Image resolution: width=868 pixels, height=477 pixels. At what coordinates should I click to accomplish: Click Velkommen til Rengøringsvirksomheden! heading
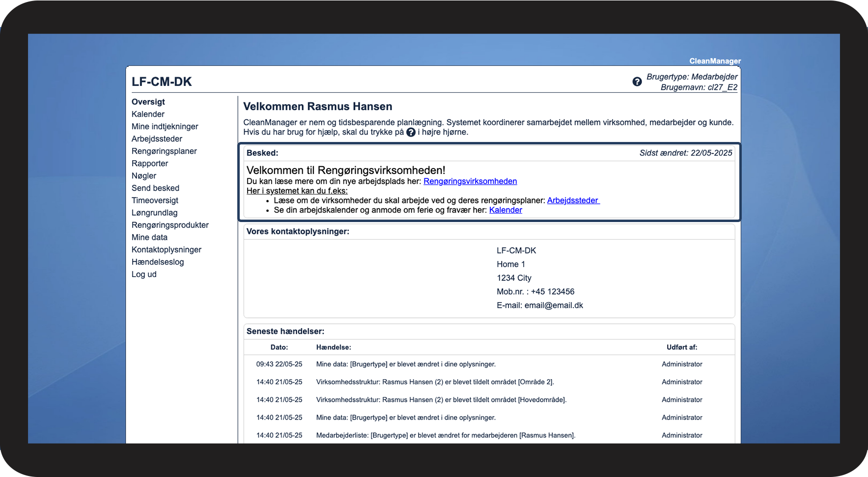point(346,170)
